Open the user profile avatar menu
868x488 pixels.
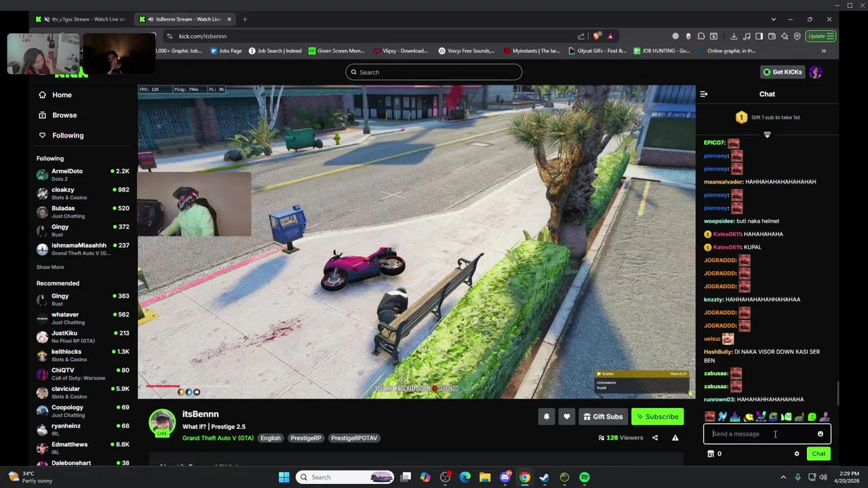pos(816,72)
